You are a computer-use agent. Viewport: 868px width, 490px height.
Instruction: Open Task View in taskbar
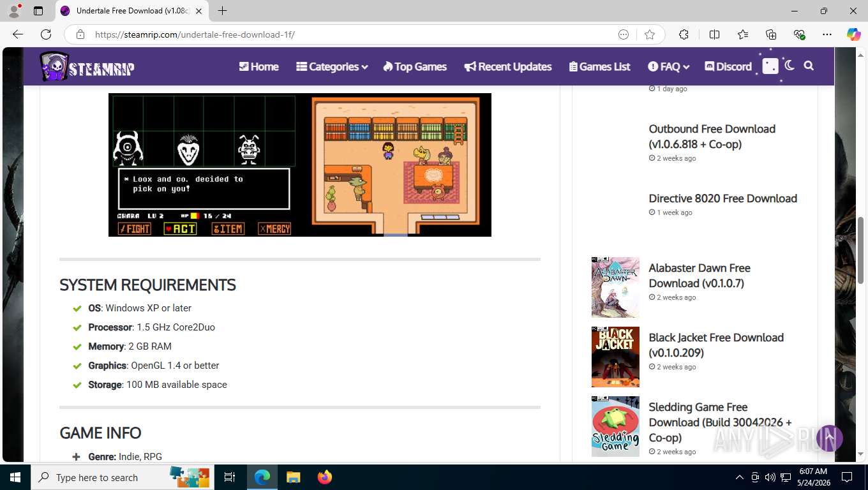tap(230, 477)
